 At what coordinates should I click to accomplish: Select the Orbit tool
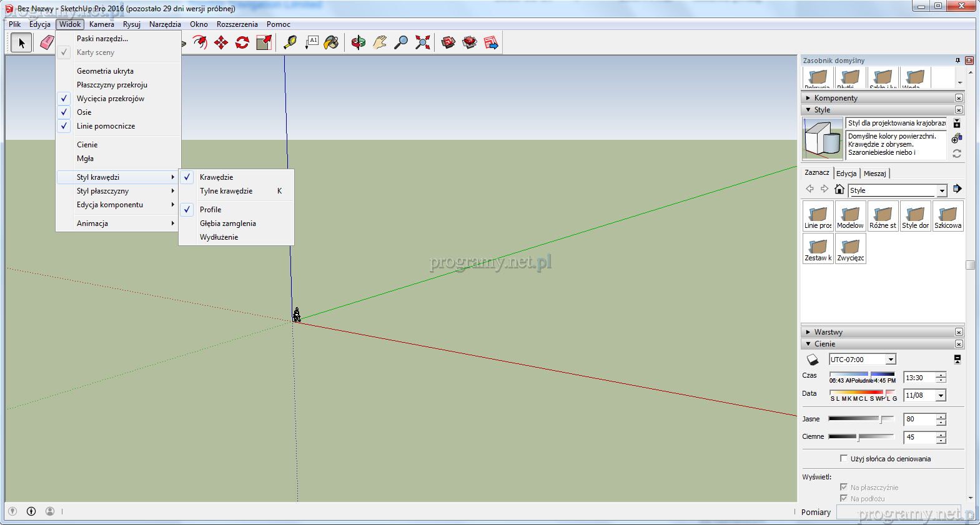358,42
